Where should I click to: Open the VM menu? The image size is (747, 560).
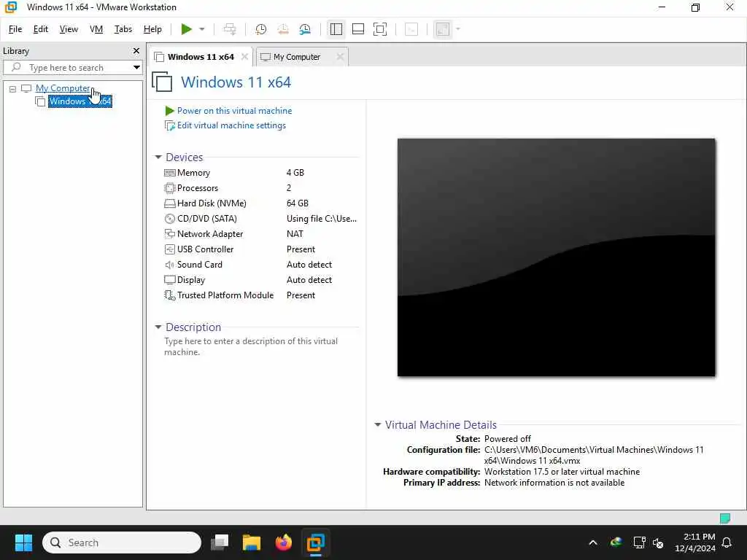point(96,29)
